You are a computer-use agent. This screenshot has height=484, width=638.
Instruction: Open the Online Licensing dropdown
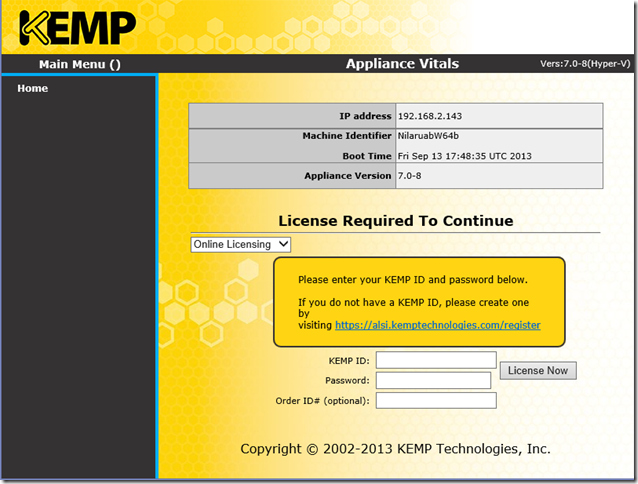click(240, 244)
